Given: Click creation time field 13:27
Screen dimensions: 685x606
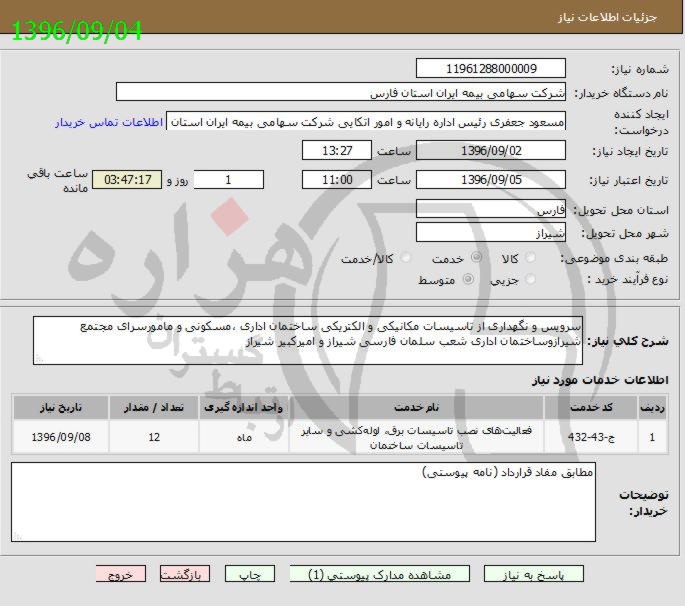Looking at the screenshot, I should (x=337, y=151).
